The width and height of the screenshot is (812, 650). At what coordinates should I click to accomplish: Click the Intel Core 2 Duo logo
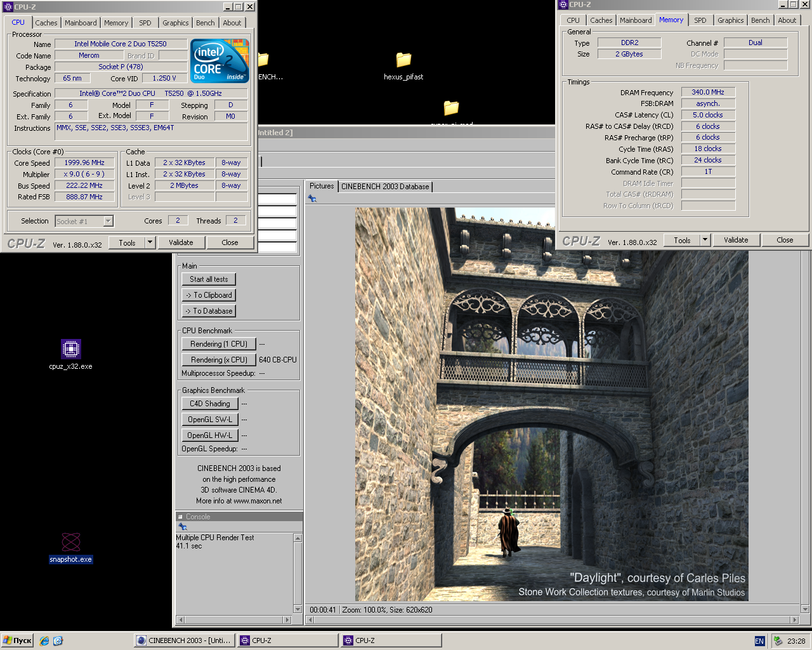219,61
